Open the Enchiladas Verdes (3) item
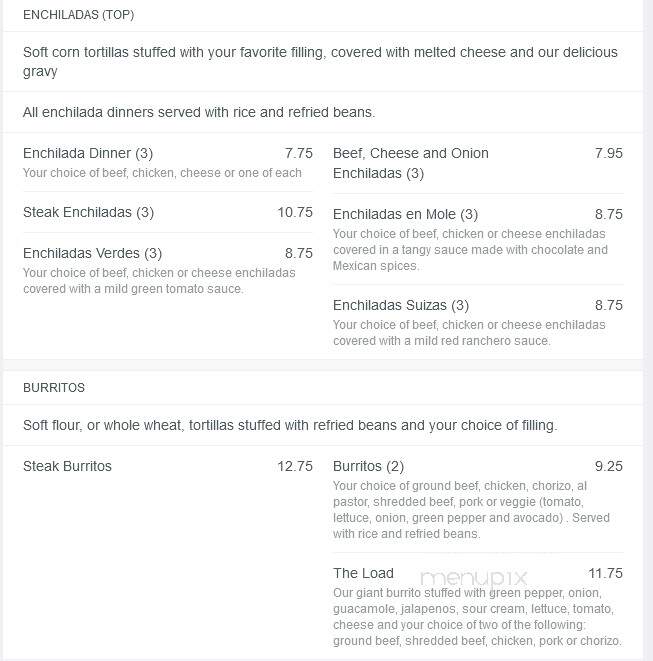The image size is (653, 661). coord(92,253)
